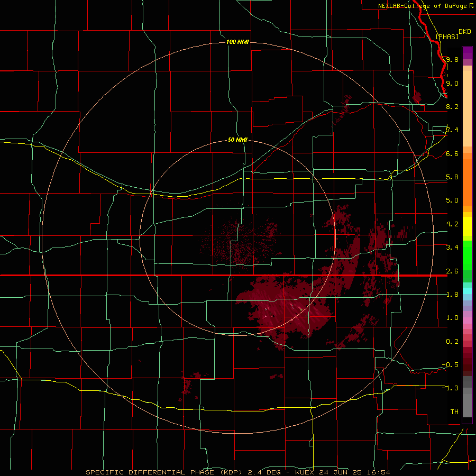Screen dimensions: 476x476
Task: Click the 2.6 value on the scale
Action: pyautogui.click(x=452, y=271)
